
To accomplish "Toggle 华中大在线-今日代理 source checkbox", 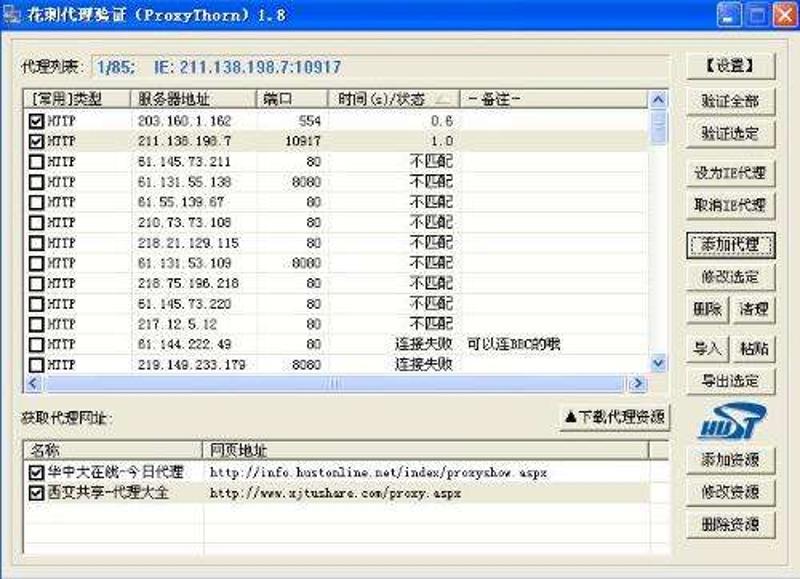I will coord(36,472).
